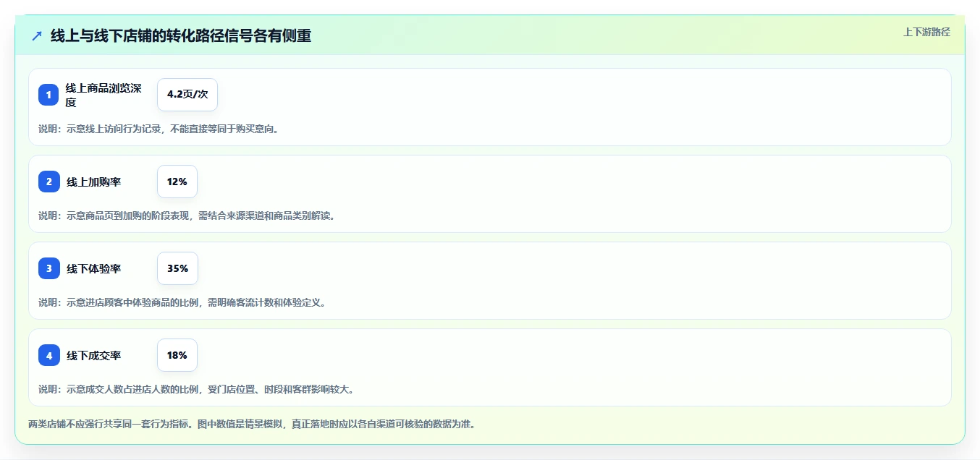This screenshot has height=460, width=980.
Task: Click the step 4 number badge
Action: tap(48, 355)
